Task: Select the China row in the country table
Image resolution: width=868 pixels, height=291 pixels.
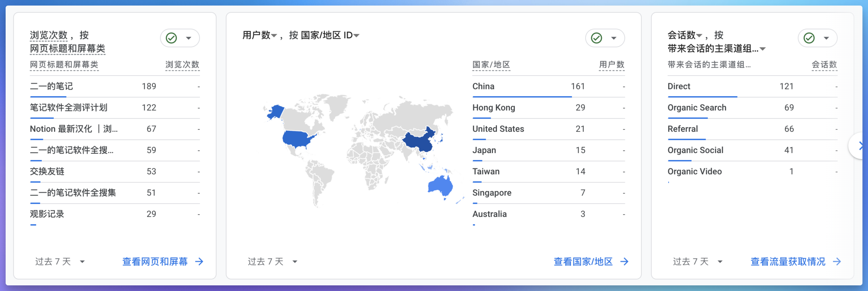Action: pos(548,86)
